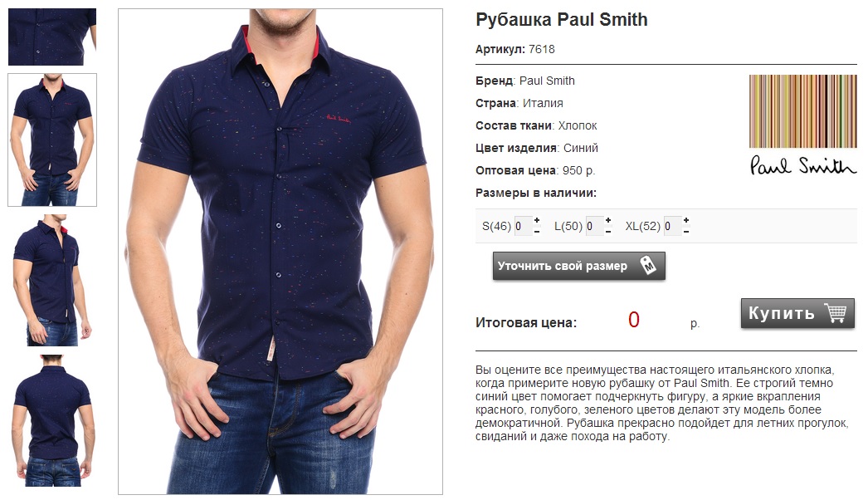Increase L(50) quantity with plus icon
Viewport: 868px width, 500px height.
(607, 221)
